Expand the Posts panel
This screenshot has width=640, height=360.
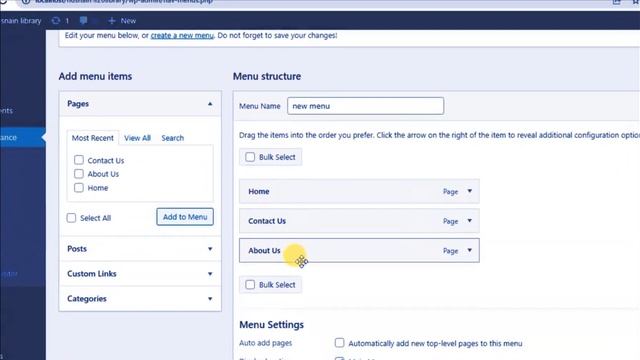point(140,249)
